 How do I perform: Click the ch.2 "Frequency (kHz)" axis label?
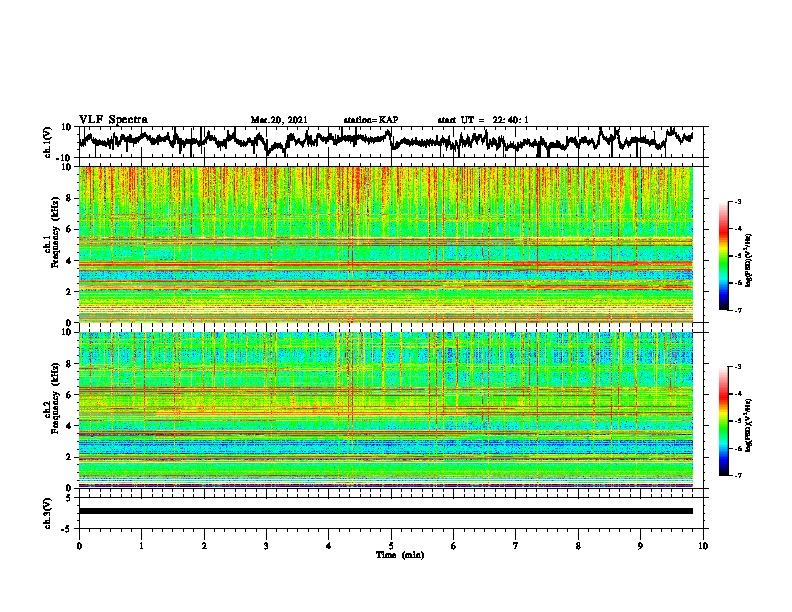[x=55, y=398]
